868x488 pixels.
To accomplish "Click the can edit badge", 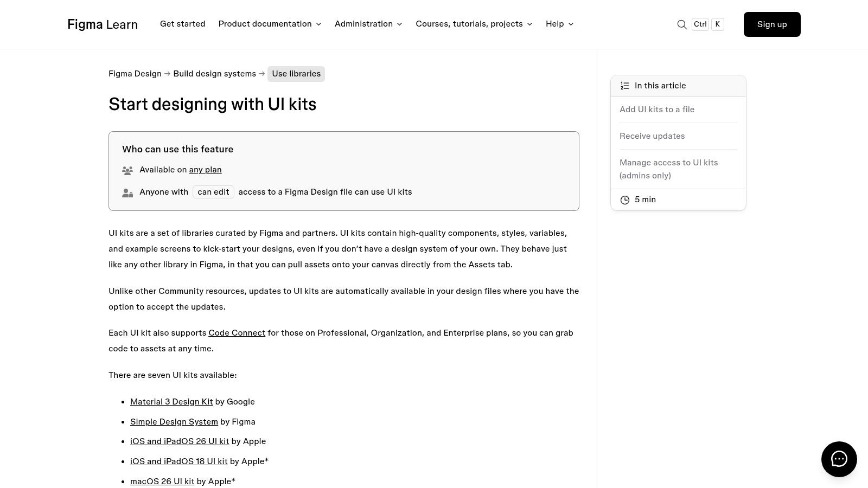I will coord(213,192).
